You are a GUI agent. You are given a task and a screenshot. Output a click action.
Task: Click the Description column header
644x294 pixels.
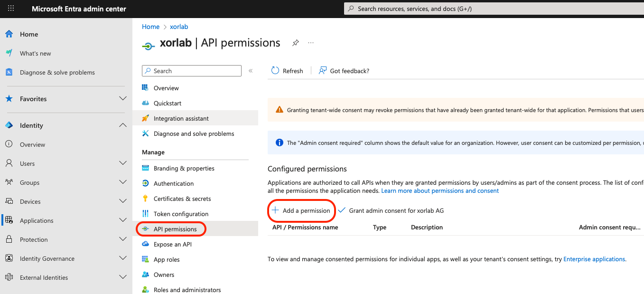(x=427, y=228)
